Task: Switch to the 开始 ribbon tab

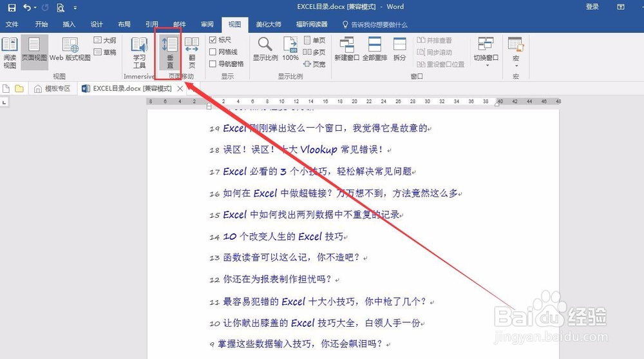Action: (41, 24)
